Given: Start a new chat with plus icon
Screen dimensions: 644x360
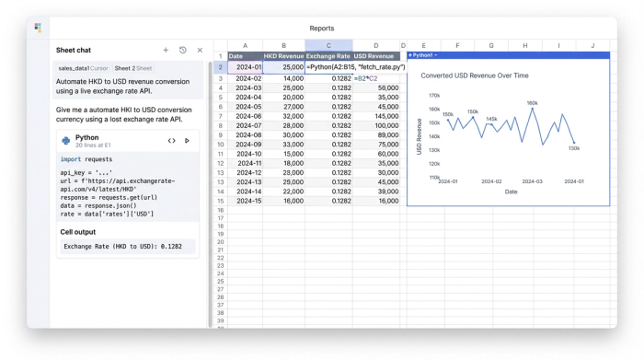Looking at the screenshot, I should pyautogui.click(x=166, y=50).
